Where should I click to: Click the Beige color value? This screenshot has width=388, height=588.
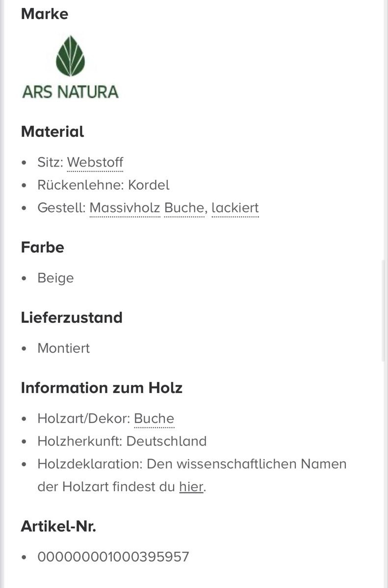click(55, 278)
